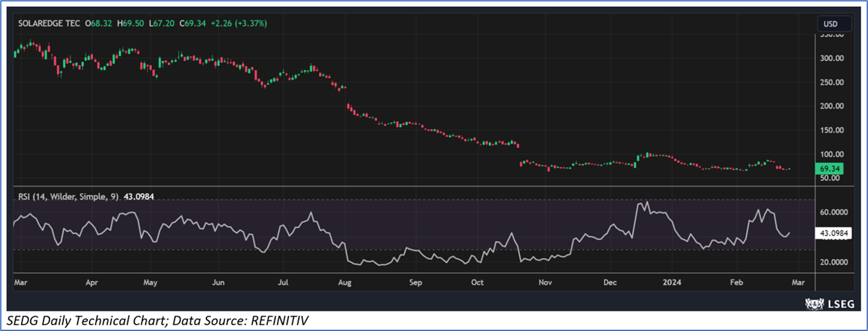Select the Aug label on time axis
The image size is (868, 331).
pyautogui.click(x=344, y=281)
